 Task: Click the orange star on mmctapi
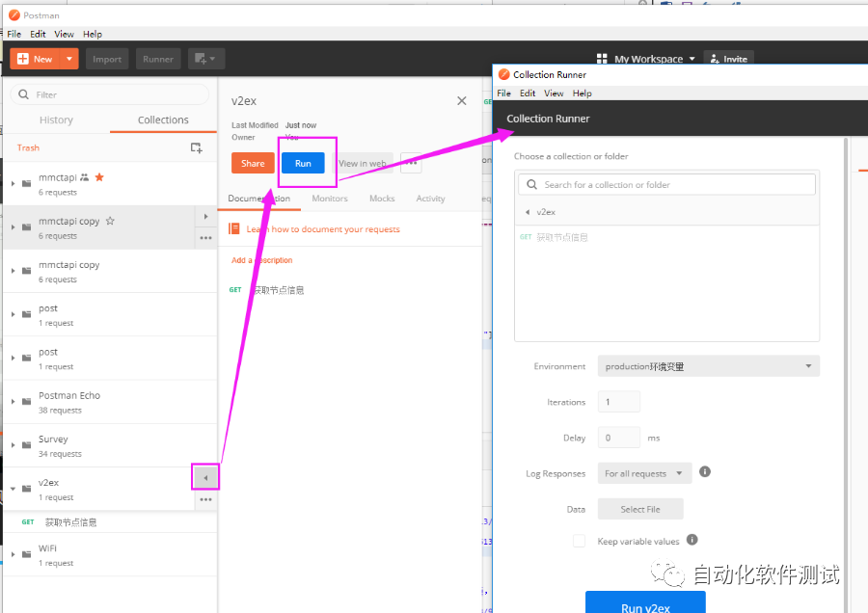point(99,177)
